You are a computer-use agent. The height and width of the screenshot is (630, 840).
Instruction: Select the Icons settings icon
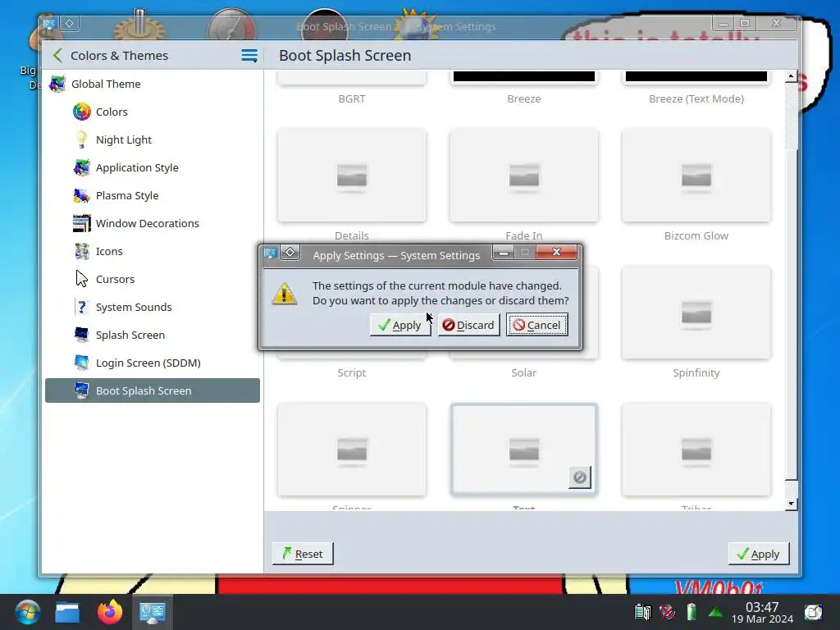(x=82, y=251)
